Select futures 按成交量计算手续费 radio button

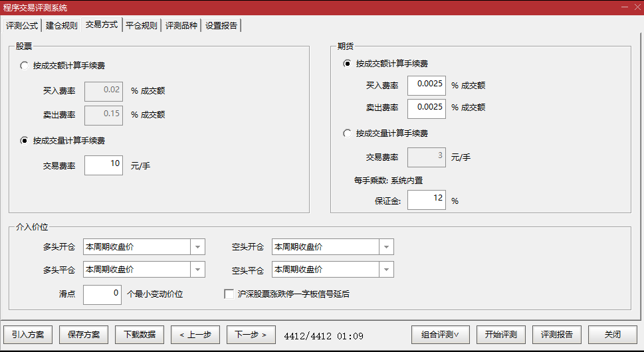point(347,133)
